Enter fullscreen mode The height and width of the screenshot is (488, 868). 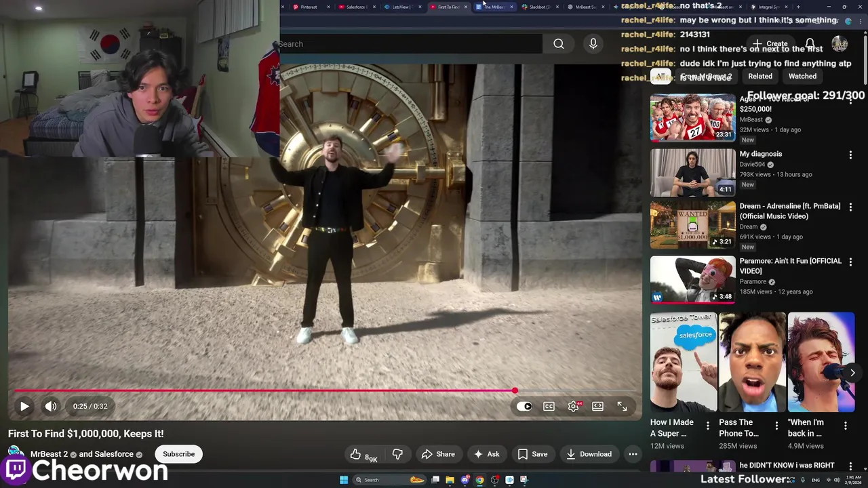[622, 406]
